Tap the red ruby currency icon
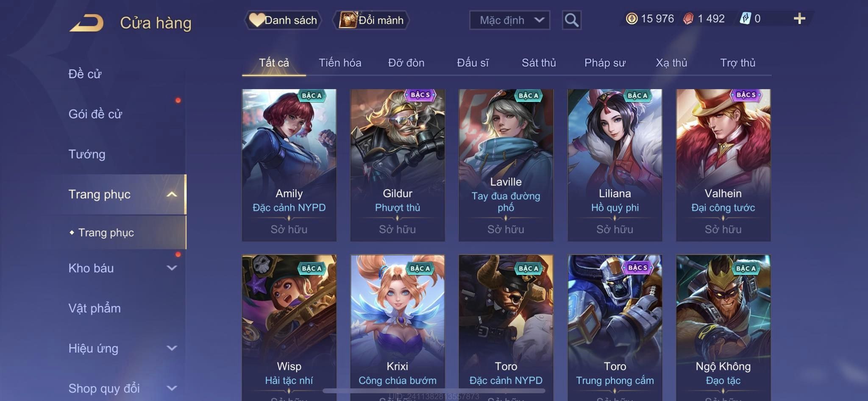The height and width of the screenshot is (401, 868). pyautogui.click(x=688, y=19)
